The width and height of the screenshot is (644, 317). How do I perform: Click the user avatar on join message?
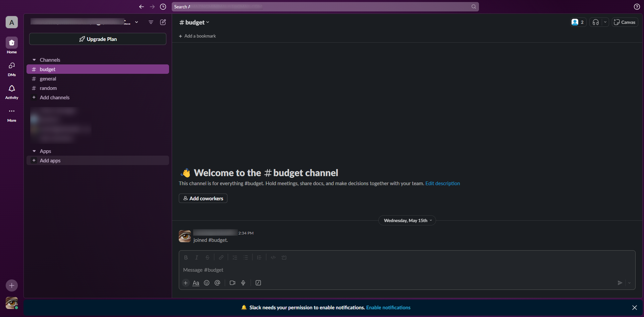pyautogui.click(x=185, y=236)
